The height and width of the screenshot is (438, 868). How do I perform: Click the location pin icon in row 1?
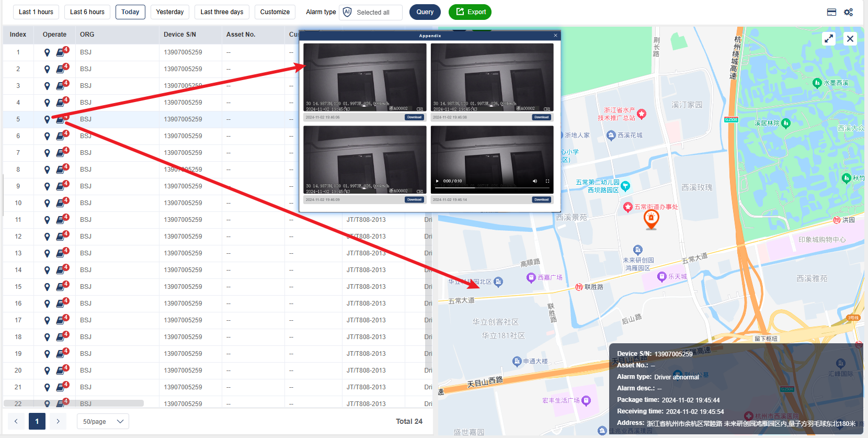[47, 52]
